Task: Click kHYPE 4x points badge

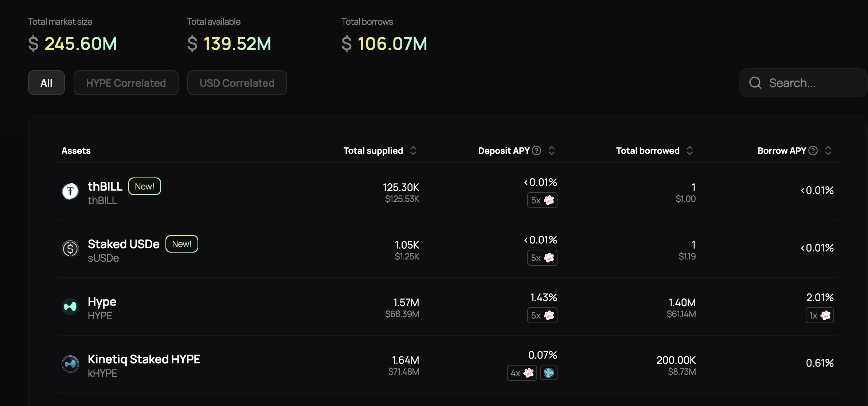Action: (522, 373)
